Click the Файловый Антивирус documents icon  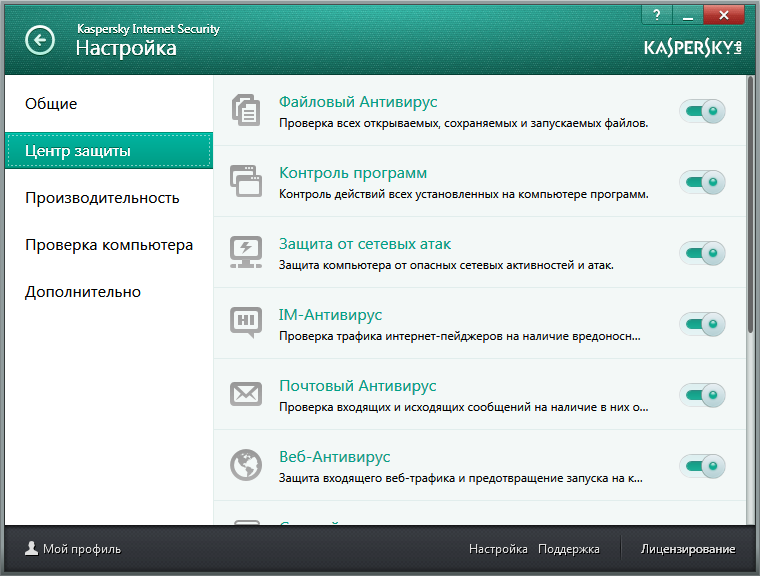(246, 111)
